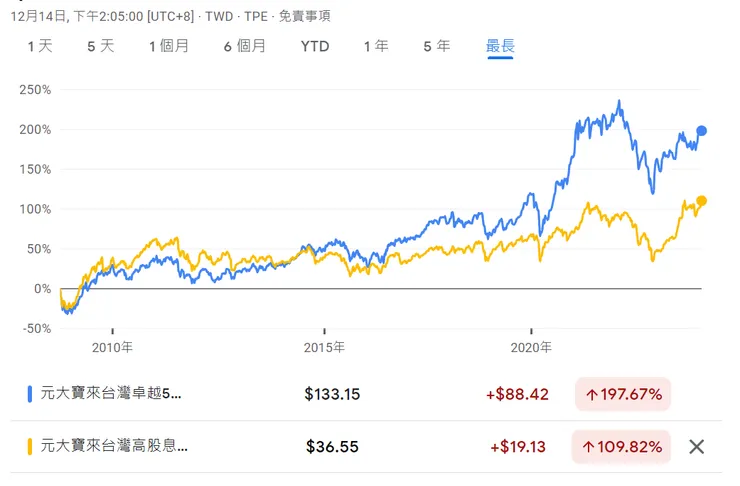Click the yellow color bar beside 元大寶來台灣高股息
This screenshot has height=486, width=740.
pyautogui.click(x=29, y=447)
